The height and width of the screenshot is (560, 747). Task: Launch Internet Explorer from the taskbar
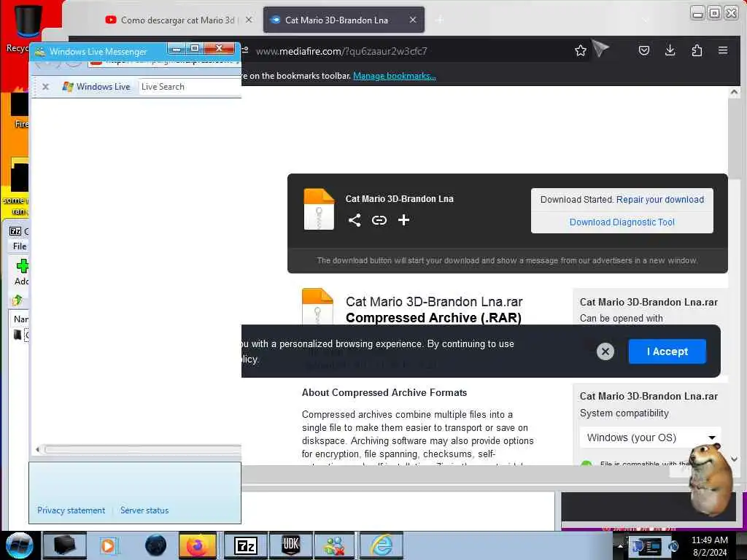[x=381, y=545]
